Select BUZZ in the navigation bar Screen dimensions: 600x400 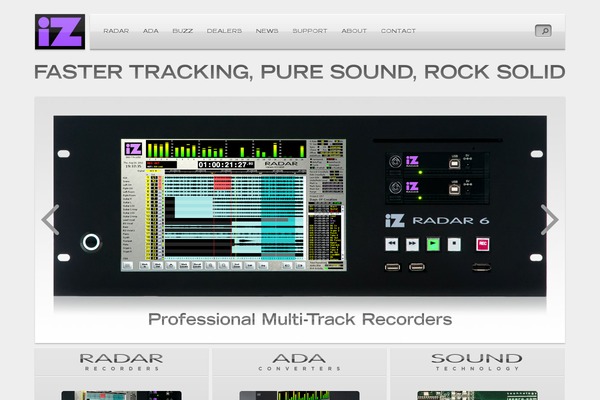pyautogui.click(x=183, y=31)
